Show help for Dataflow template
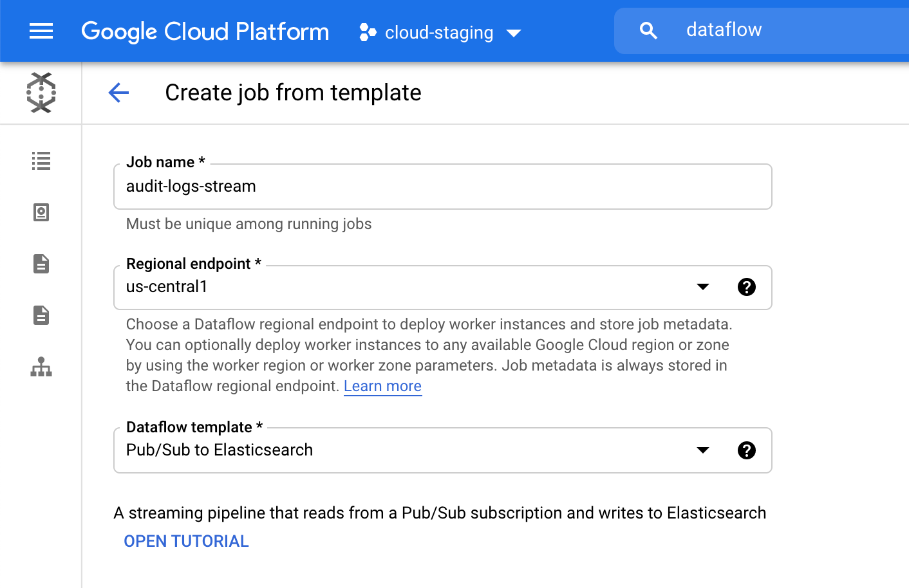Screen dimensions: 909x588 click(747, 450)
